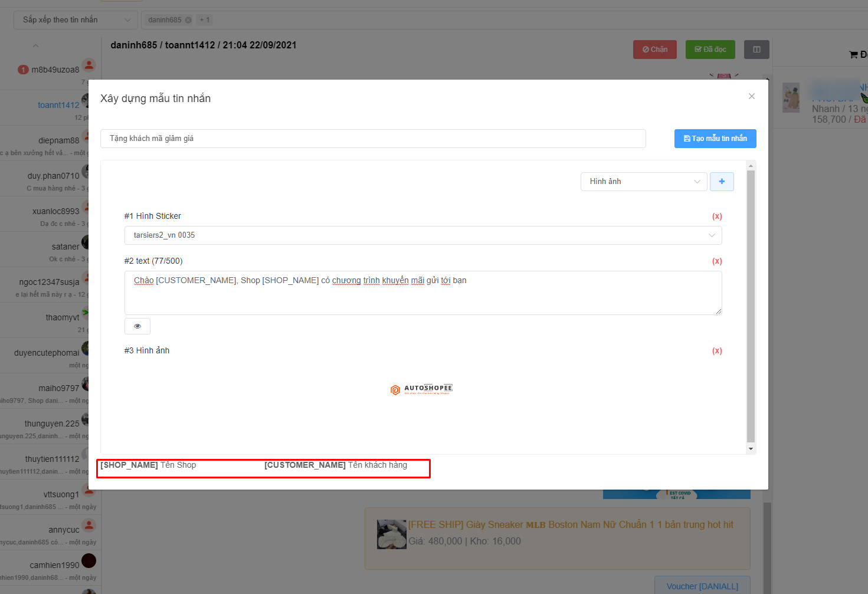Click the sneaker product thumbnail
The height and width of the screenshot is (594, 868).
click(x=392, y=534)
